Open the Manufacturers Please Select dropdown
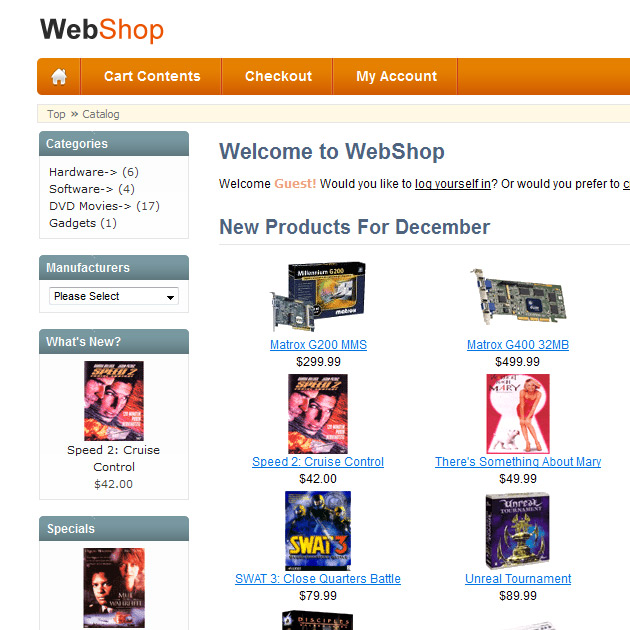 click(x=114, y=296)
